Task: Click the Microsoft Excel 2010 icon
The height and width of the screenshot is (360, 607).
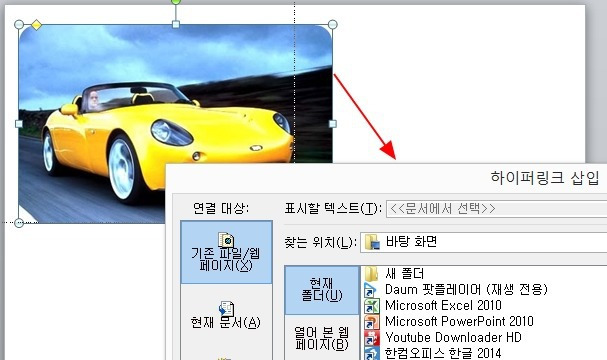Action: pos(372,306)
